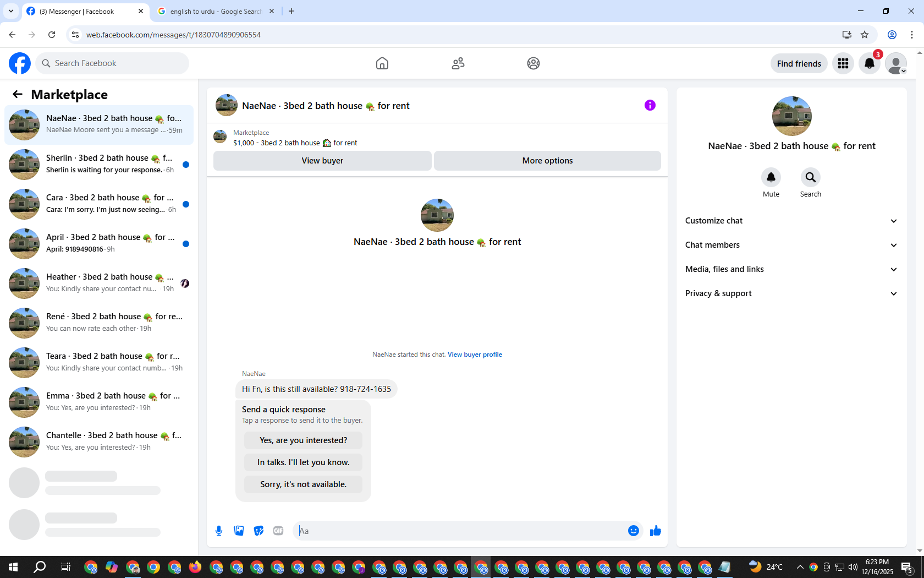
Task: Expand Media, files and links section
Action: tap(791, 269)
